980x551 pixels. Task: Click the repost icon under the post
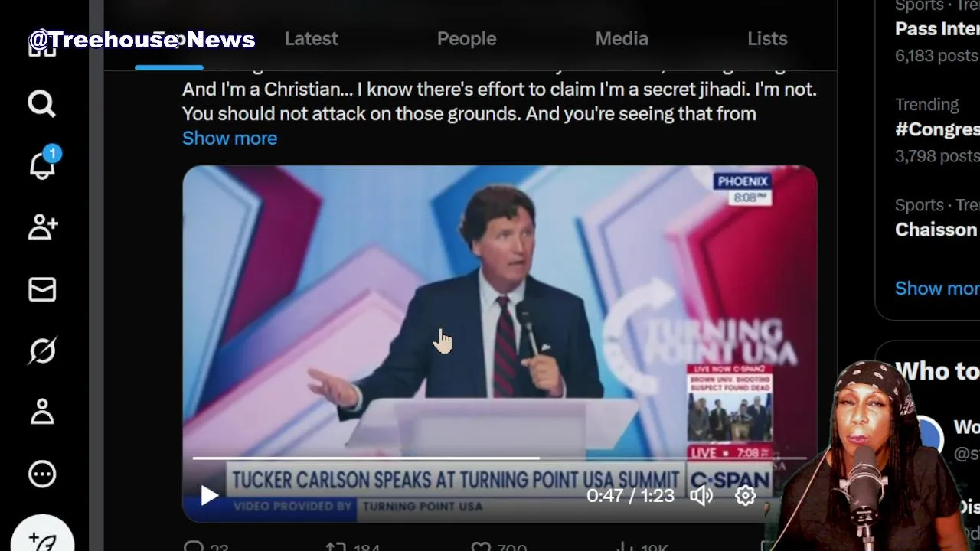click(336, 546)
